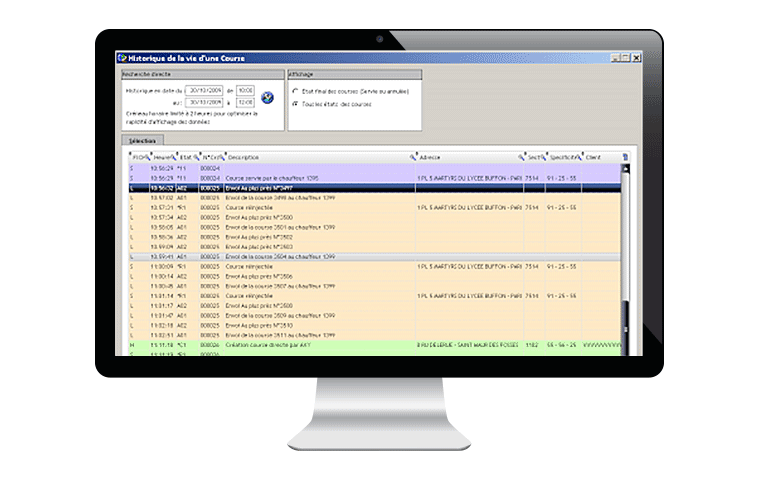Select row 'Envoi Au plus près N°3503'
The image size is (760, 480).
tap(375, 247)
